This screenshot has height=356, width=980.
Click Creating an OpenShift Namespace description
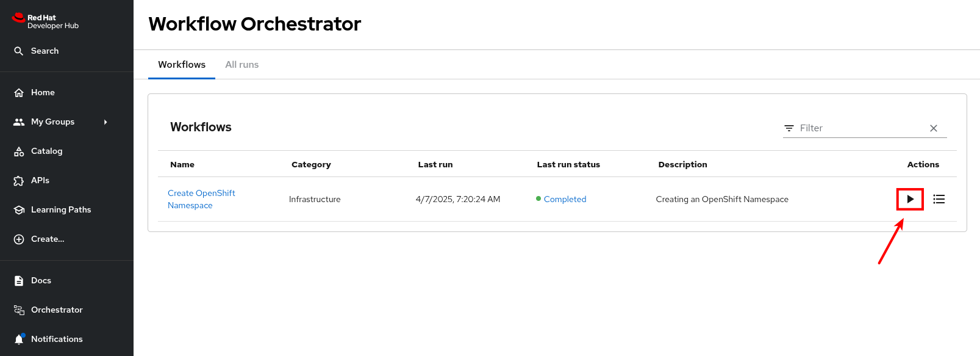pyautogui.click(x=722, y=199)
